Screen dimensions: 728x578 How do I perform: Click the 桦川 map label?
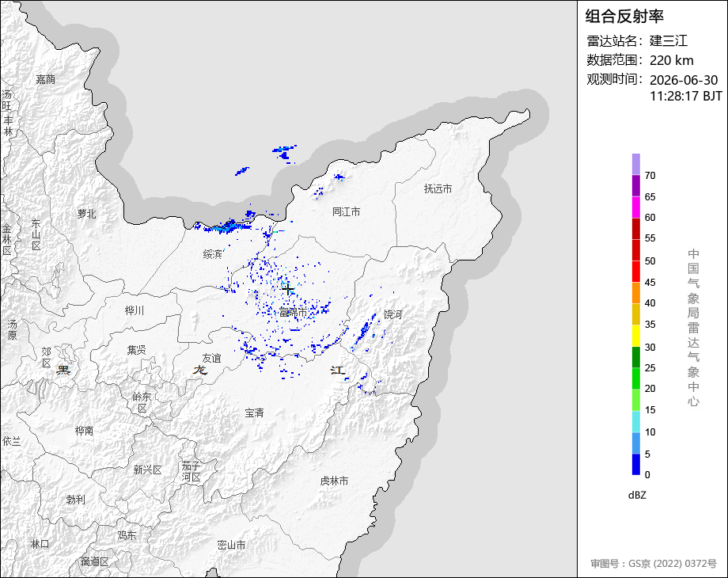[x=135, y=310]
